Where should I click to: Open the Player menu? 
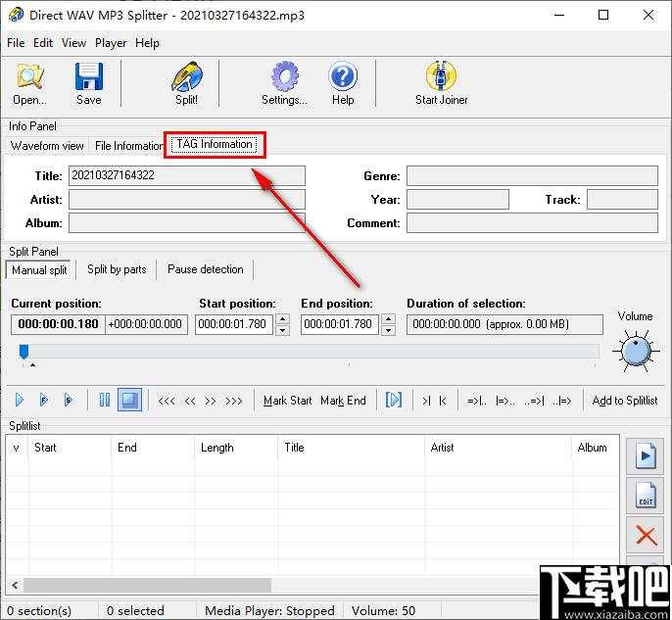111,43
